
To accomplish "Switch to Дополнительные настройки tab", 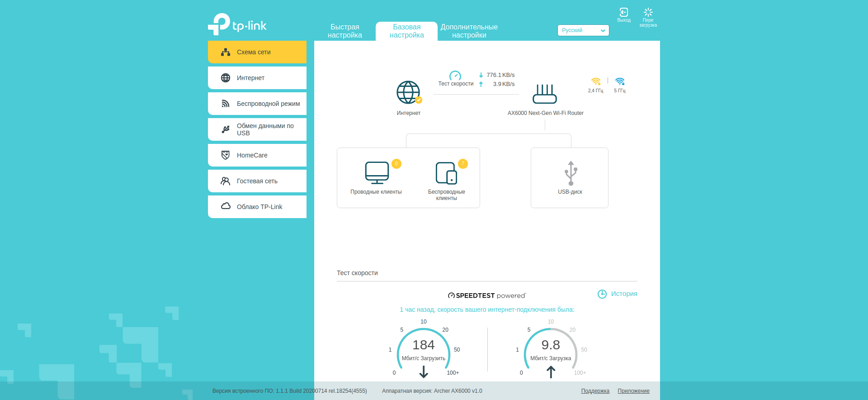I will point(469,31).
